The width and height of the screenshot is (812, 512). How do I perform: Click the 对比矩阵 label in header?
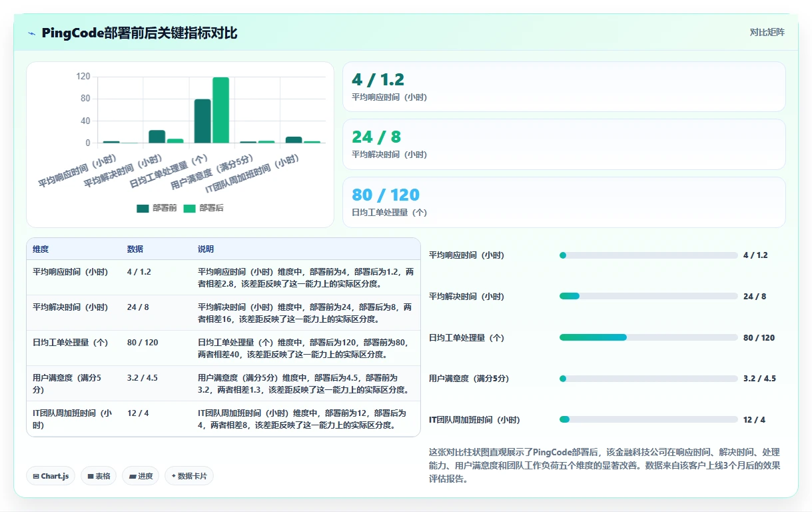pos(767,32)
